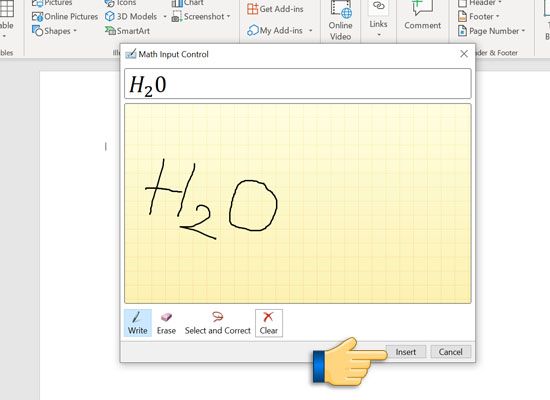Open the Header dropdown
The height and width of the screenshot is (400, 550).
pyautogui.click(x=480, y=3)
